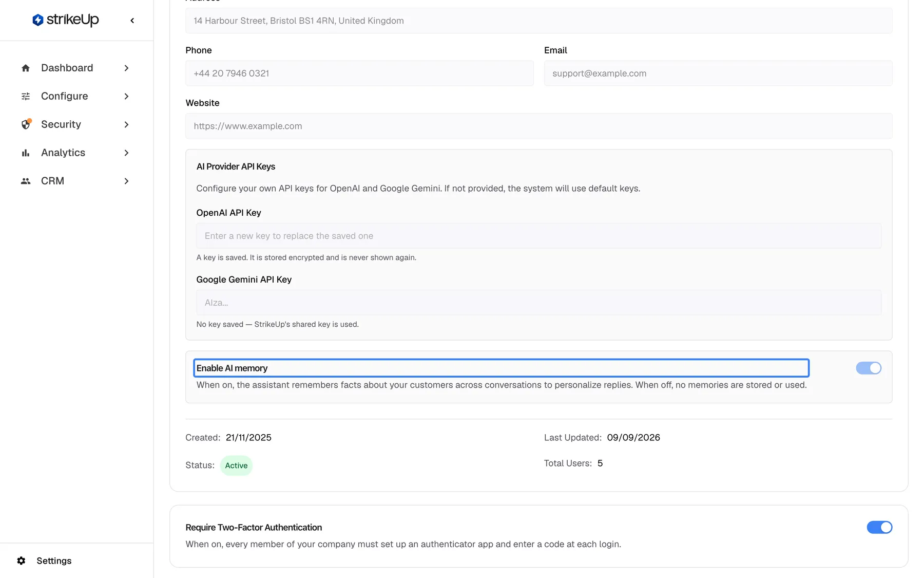Open the Configure menu item
This screenshot has width=924, height=578.
tap(76, 96)
